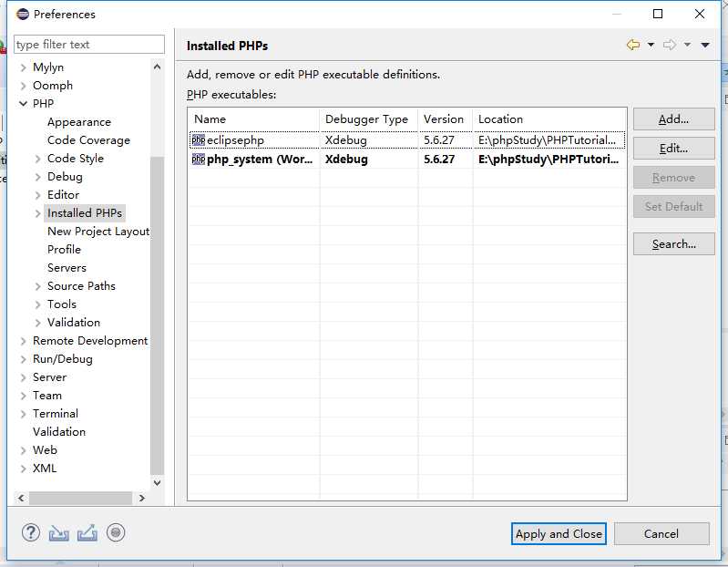Expand the Code Style node
The height and width of the screenshot is (567, 728).
coord(38,159)
